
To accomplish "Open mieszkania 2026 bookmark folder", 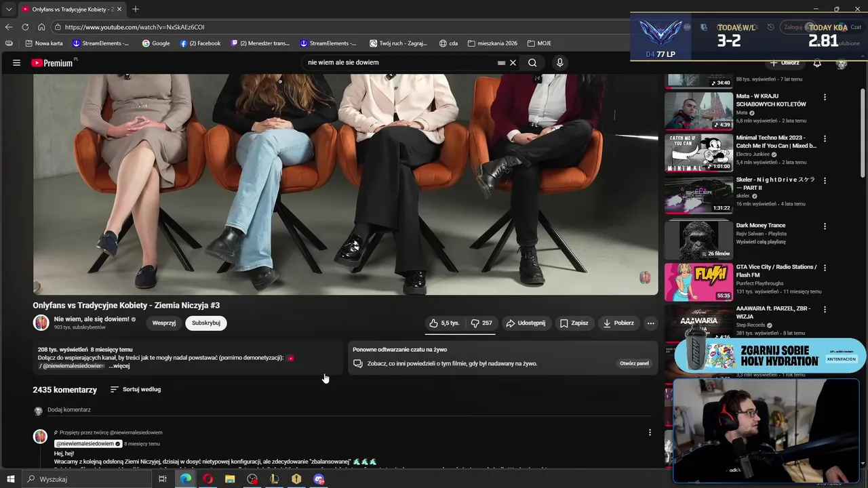I will tap(492, 43).
